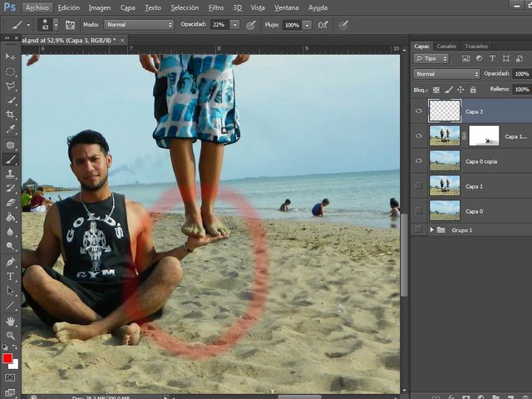Viewport: 532px width, 399px height.
Task: Select the Polygonal Lasso tool
Action: click(x=10, y=86)
